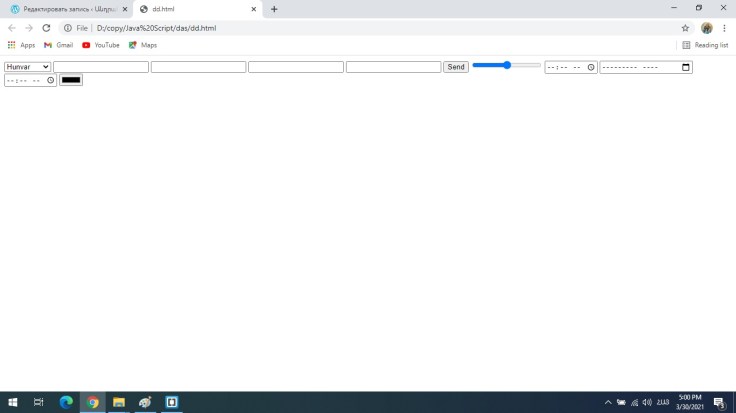
Task: Open a new tab with the plus icon
Action: pyautogui.click(x=274, y=9)
